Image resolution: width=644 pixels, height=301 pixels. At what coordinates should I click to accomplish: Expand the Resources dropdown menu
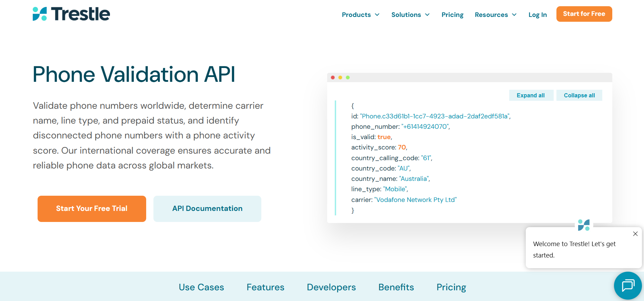(496, 14)
